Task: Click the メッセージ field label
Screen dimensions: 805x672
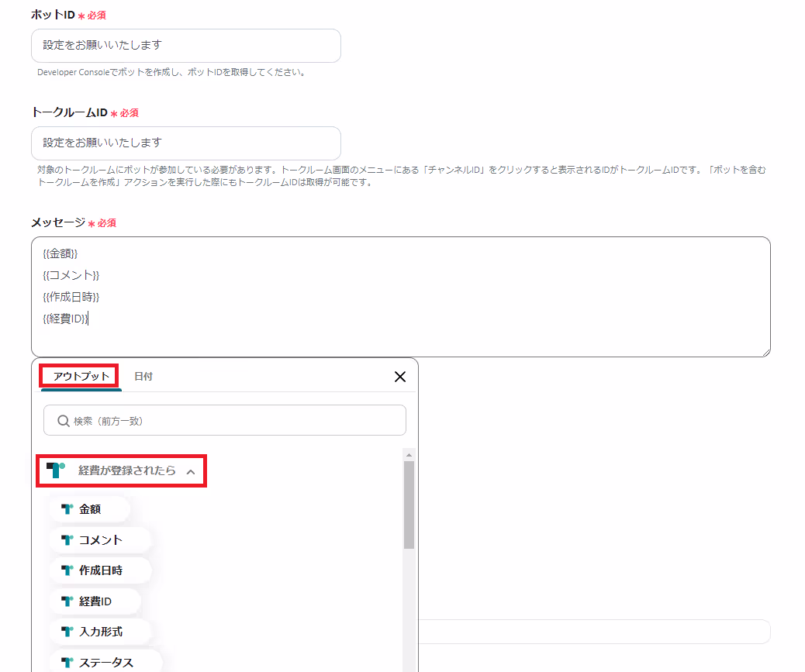Action: pos(58,222)
